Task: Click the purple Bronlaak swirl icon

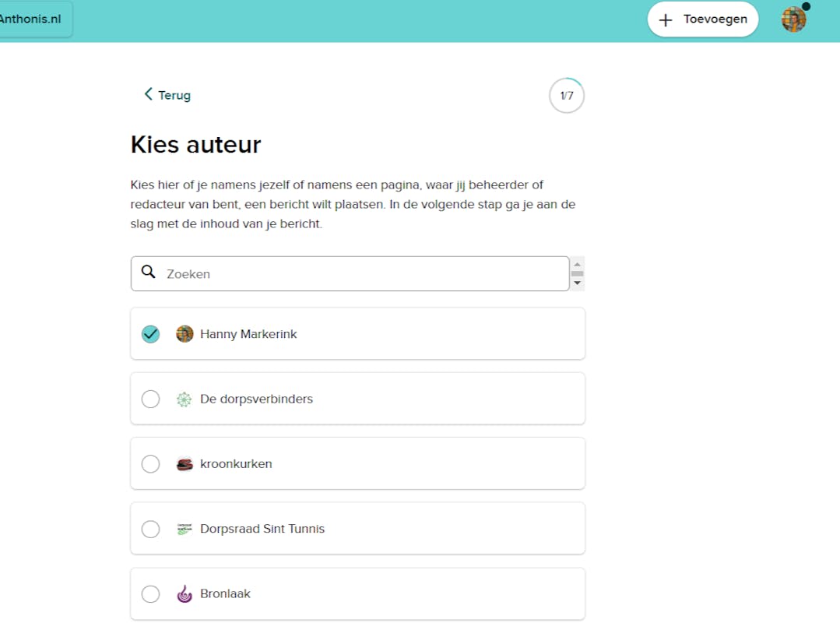Action: pos(185,594)
